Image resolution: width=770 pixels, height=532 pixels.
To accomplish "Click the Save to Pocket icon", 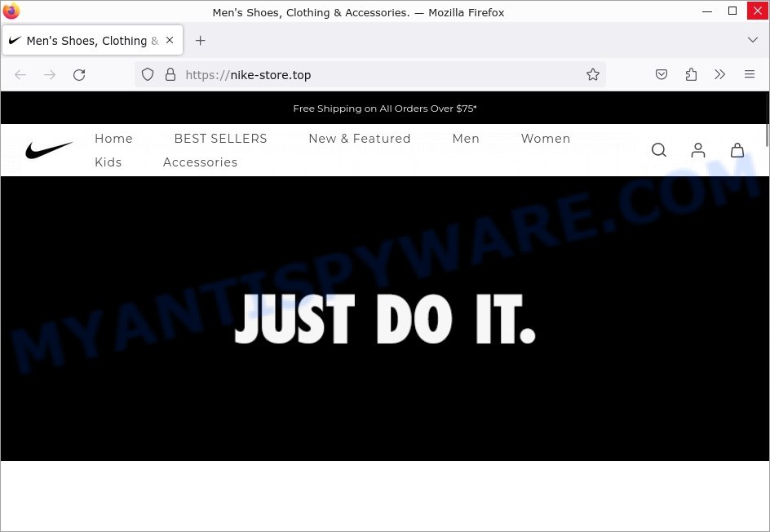I will [662, 75].
